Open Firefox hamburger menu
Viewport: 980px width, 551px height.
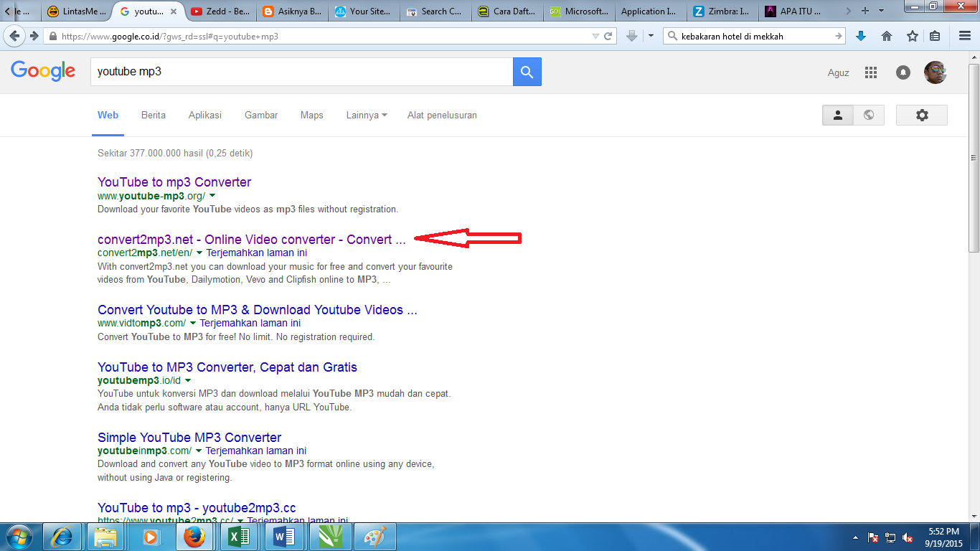pyautogui.click(x=965, y=36)
